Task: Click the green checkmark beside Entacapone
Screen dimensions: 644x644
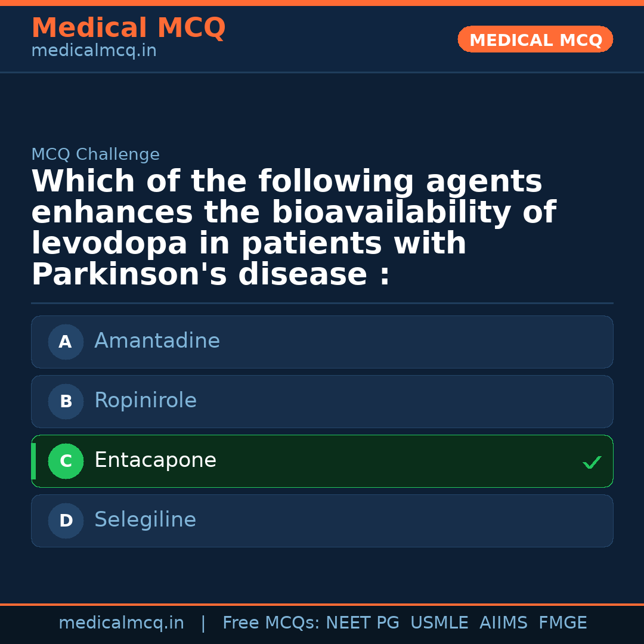Action: [592, 462]
